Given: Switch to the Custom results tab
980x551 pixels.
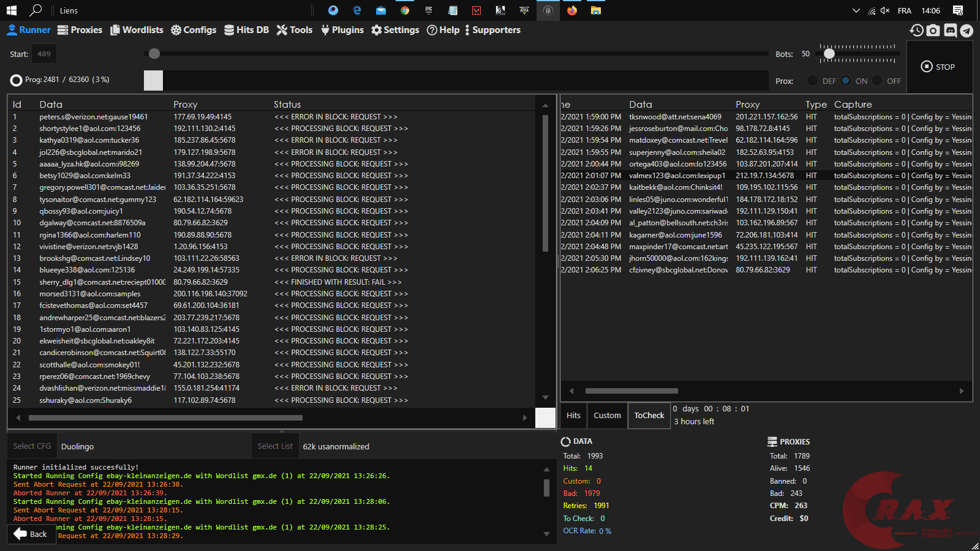Looking at the screenshot, I should click(x=607, y=416).
